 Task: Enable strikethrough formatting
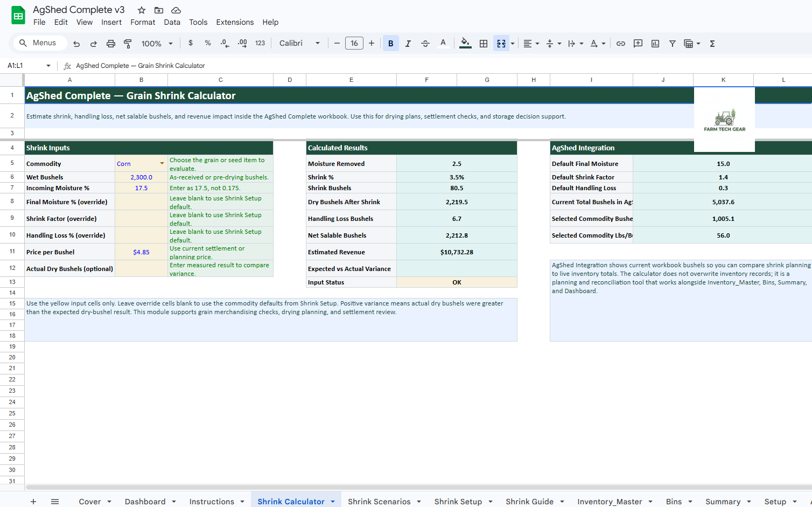pos(425,43)
